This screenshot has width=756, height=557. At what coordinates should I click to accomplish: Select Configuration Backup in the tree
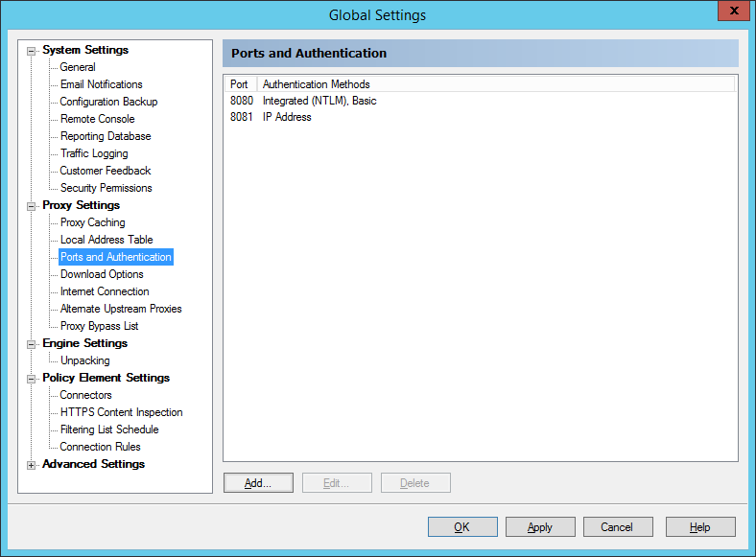tap(108, 102)
